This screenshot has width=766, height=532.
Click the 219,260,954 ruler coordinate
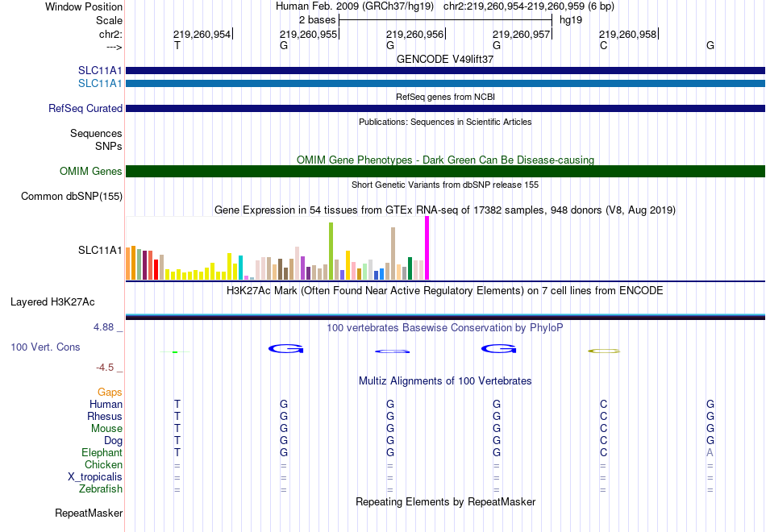click(x=202, y=34)
